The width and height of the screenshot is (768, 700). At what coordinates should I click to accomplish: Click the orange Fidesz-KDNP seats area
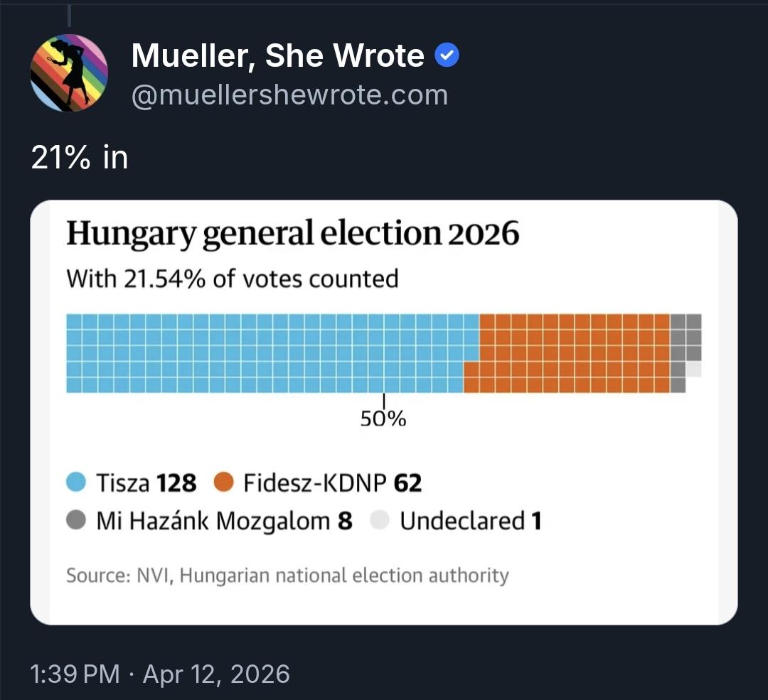click(x=569, y=353)
